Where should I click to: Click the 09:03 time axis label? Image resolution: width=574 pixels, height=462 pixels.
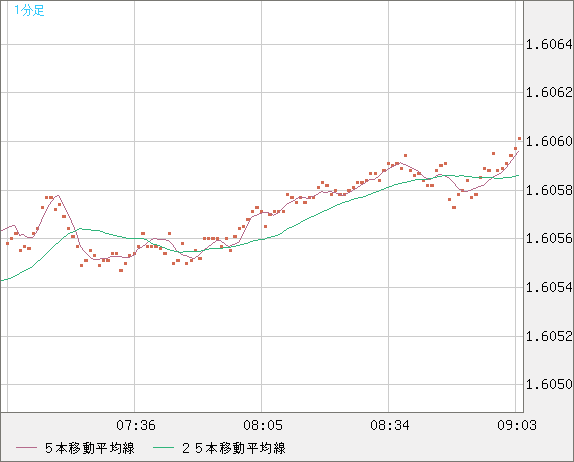[x=517, y=425]
